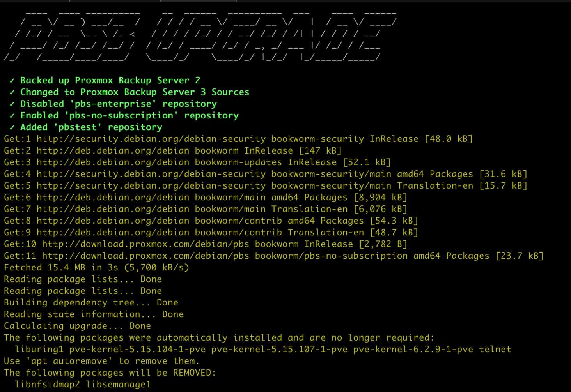Click Get:6 bookworm/main amd64 Packages line
The width and height of the screenshot is (571, 392).
point(206,197)
